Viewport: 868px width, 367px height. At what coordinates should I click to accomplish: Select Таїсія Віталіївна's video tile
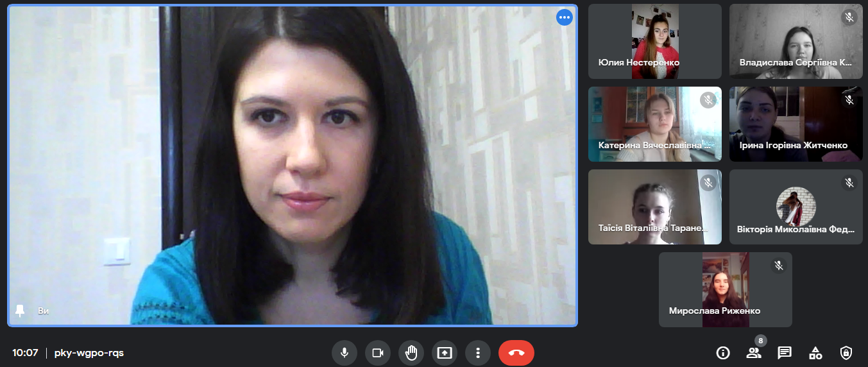click(x=655, y=207)
